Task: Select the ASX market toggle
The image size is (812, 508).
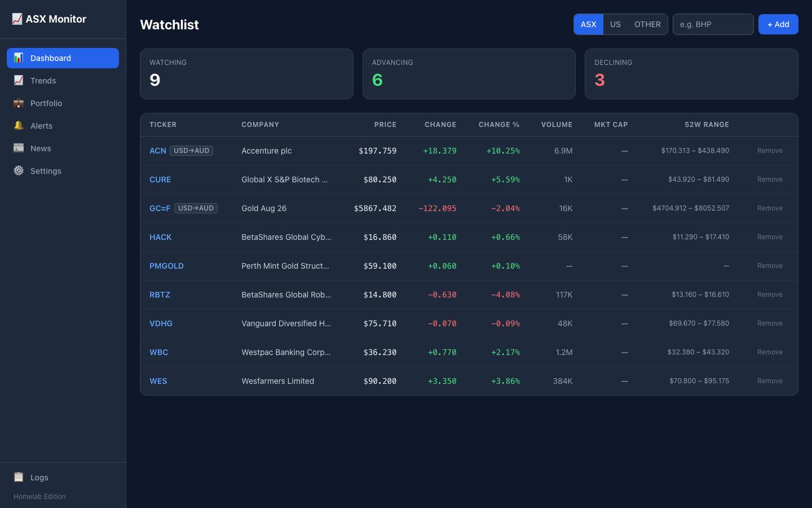Action: [x=588, y=24]
